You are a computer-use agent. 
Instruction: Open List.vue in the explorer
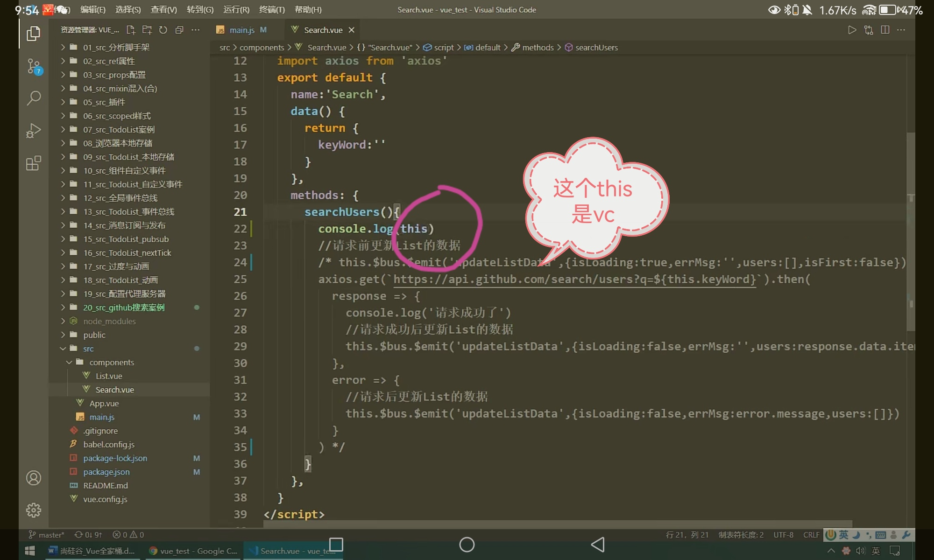pyautogui.click(x=109, y=376)
